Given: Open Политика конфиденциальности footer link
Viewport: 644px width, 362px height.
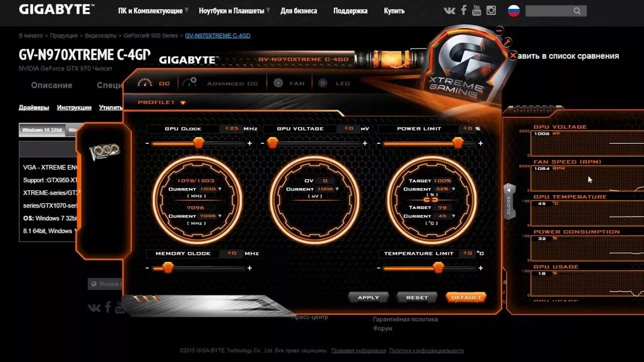Looking at the screenshot, I should (x=426, y=350).
